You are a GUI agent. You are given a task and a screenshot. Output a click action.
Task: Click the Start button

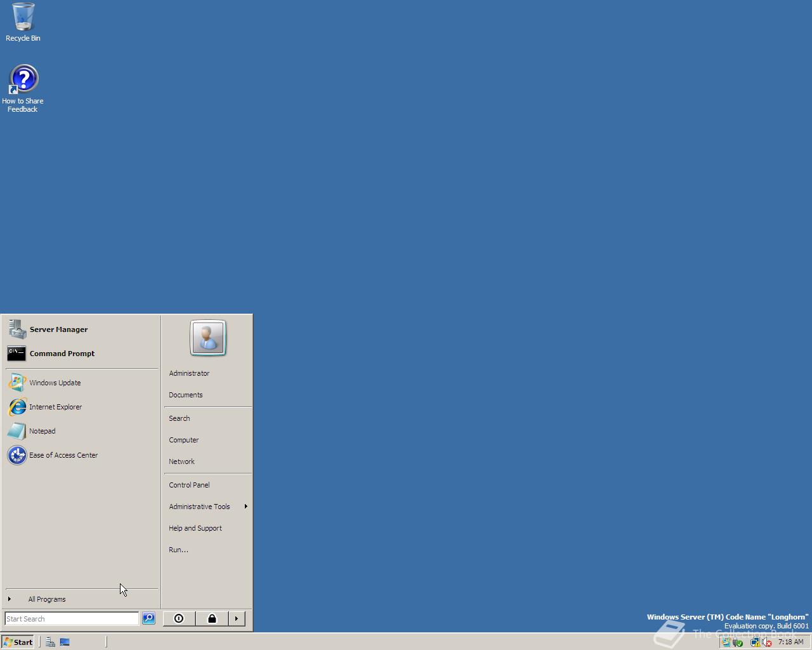coord(18,642)
